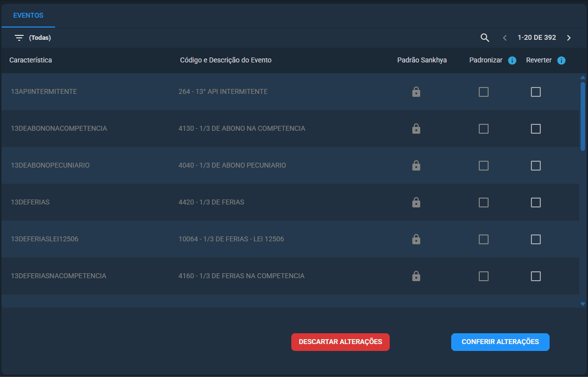The image size is (588, 377).
Task: Click the search magnifier icon
Action: click(x=485, y=37)
